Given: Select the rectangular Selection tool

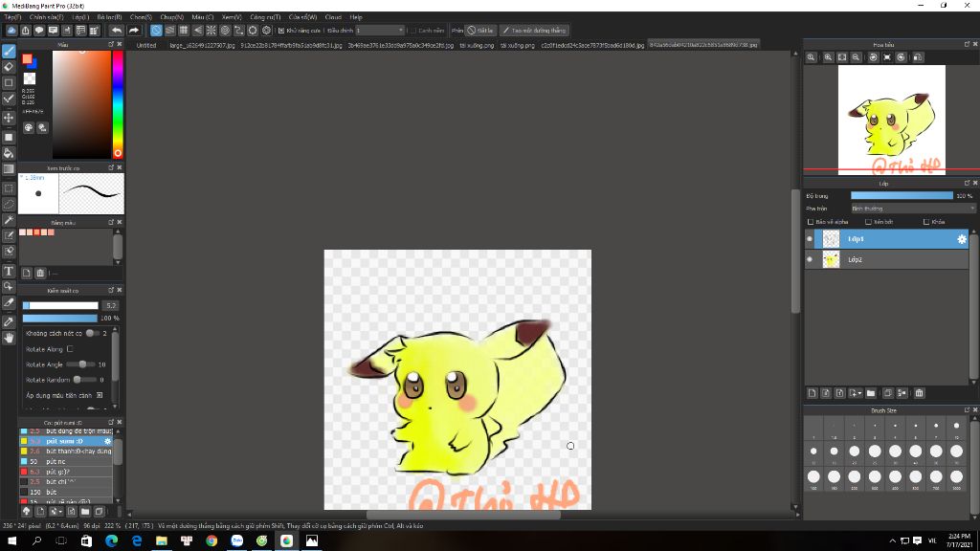Looking at the screenshot, I should pyautogui.click(x=9, y=188).
